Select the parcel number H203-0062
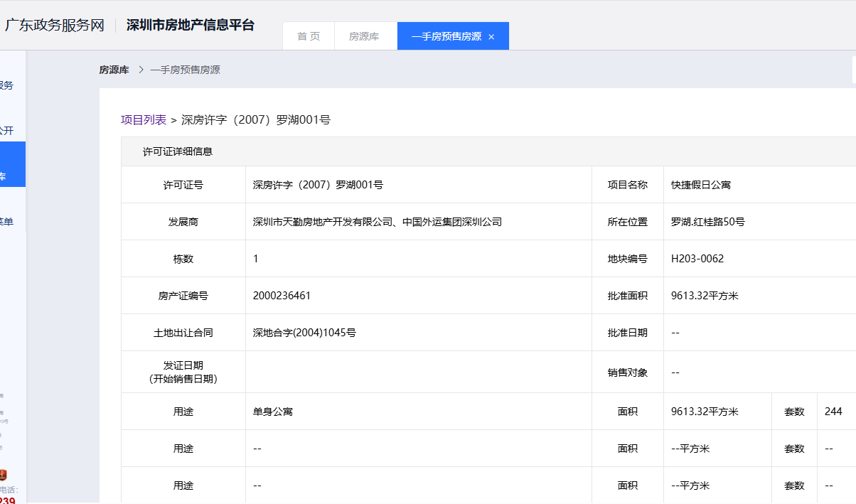Screen dimensions: 856x504 coord(697,259)
